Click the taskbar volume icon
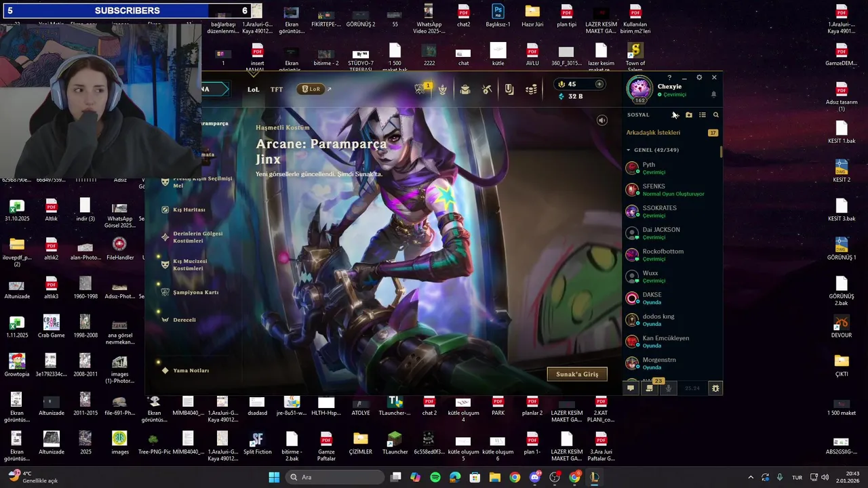The image size is (868, 488). tap(825, 477)
